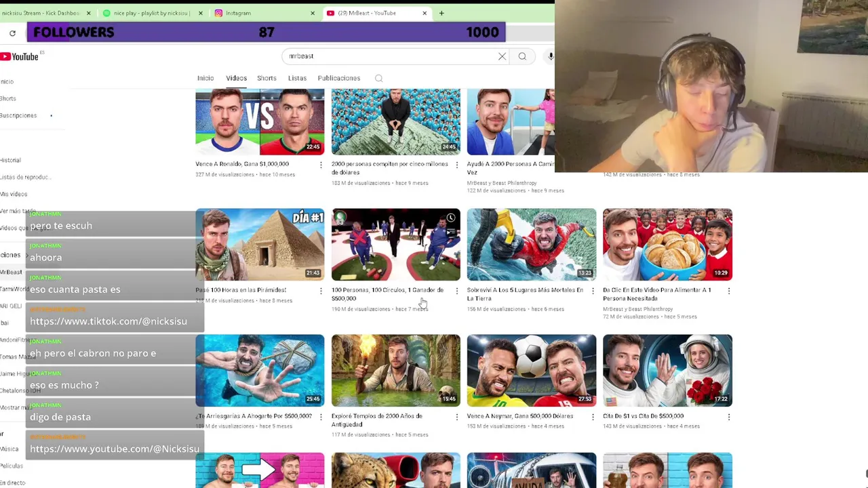Play the astronaut Cita De $1 thumbnail
The image size is (868, 488).
point(667,371)
